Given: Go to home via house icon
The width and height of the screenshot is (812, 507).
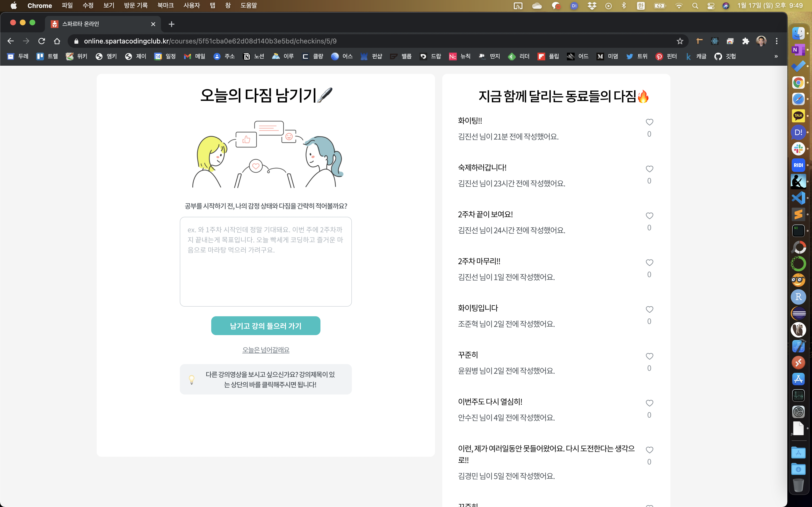Looking at the screenshot, I should click(57, 41).
